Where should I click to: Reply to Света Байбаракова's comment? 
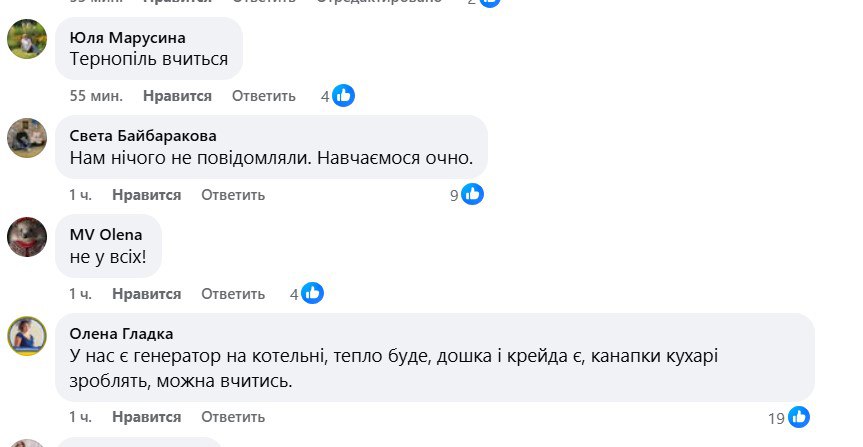point(233,195)
